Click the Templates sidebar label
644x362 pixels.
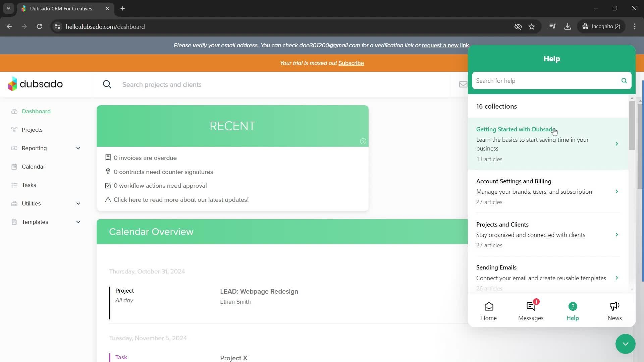pos(35,222)
